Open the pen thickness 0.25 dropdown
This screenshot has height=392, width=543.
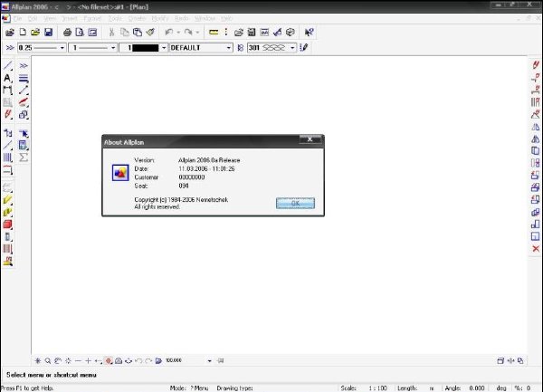[62, 48]
